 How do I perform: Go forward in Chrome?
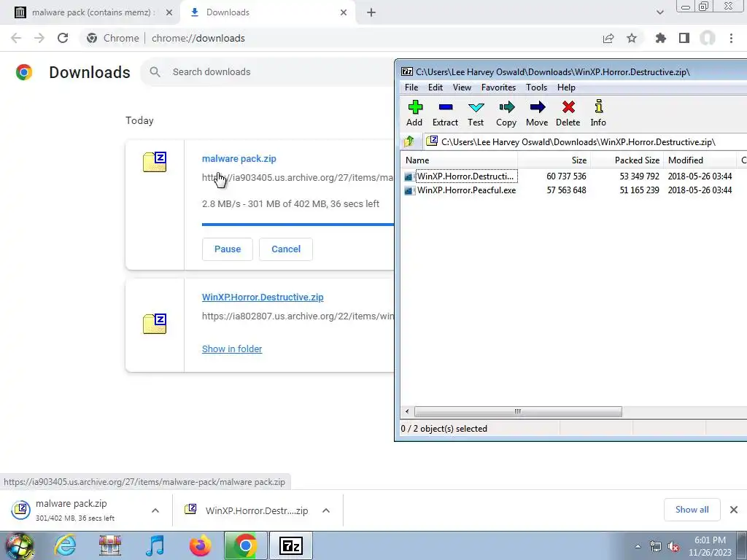coord(39,38)
